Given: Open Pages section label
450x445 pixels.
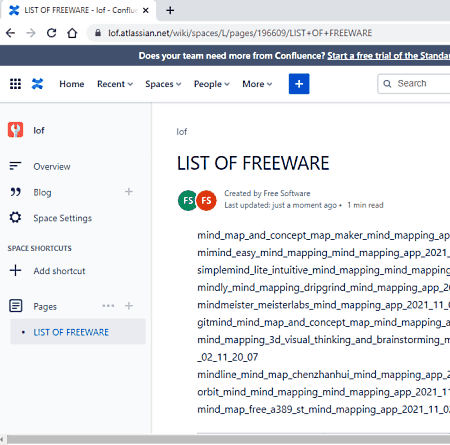Looking at the screenshot, I should coord(45,306).
